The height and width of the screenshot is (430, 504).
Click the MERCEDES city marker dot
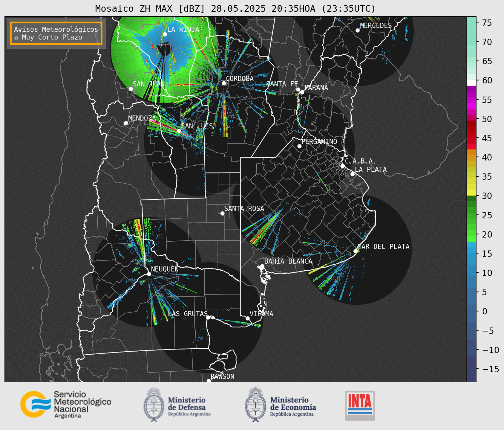coord(357,31)
